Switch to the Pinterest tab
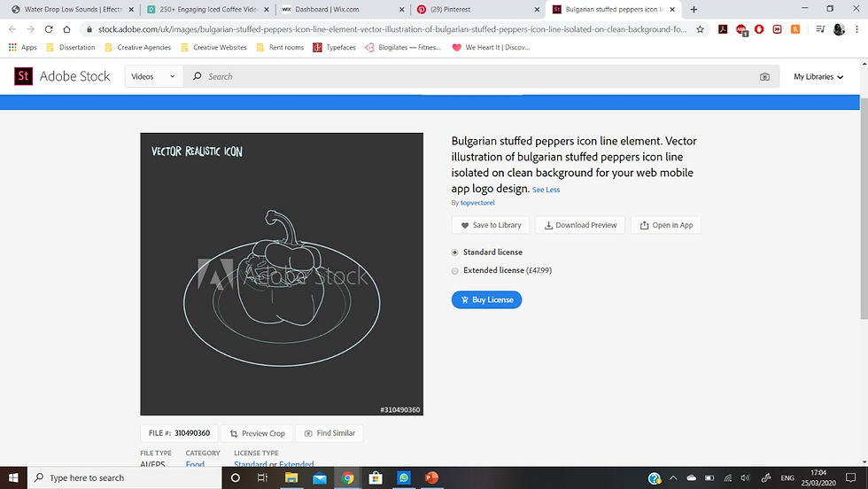This screenshot has width=868, height=489. tap(478, 10)
